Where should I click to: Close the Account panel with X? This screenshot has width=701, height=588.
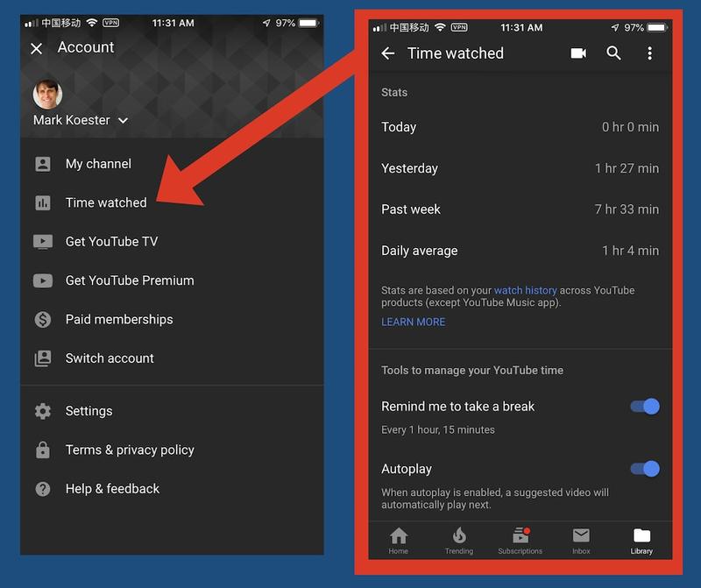[x=37, y=49]
